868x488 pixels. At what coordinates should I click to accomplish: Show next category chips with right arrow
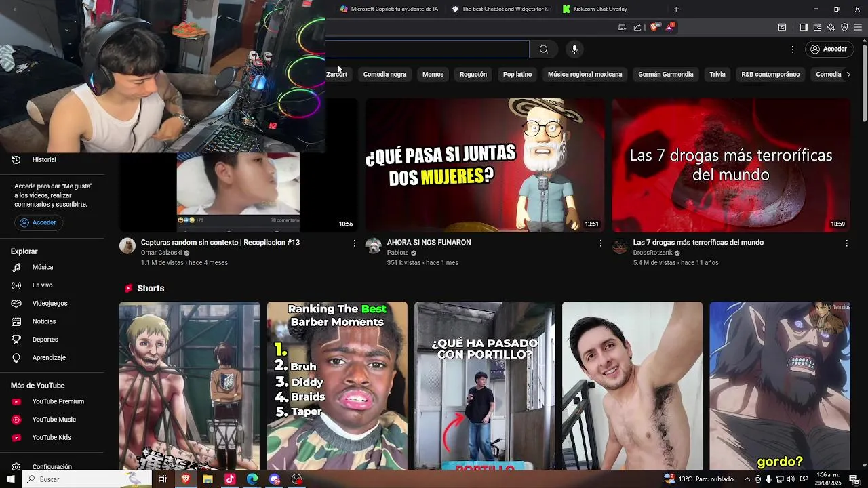[848, 75]
